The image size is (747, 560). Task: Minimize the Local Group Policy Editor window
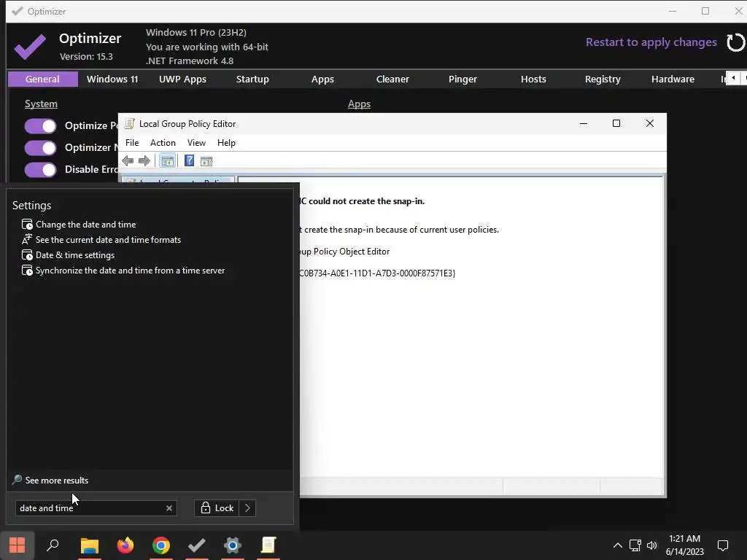pos(583,123)
